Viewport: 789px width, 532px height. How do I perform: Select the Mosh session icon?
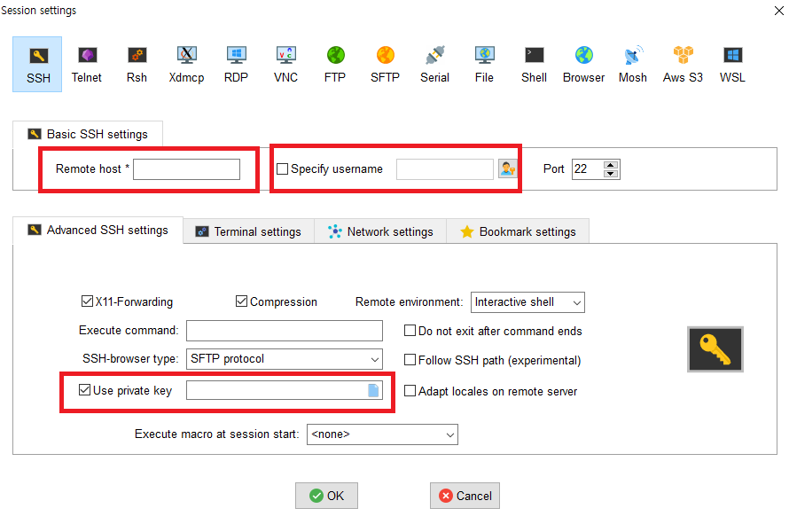click(x=633, y=64)
